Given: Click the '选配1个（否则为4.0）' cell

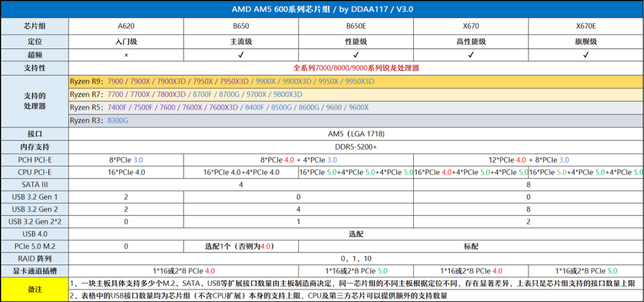Looking at the screenshot, I should coord(241,247).
